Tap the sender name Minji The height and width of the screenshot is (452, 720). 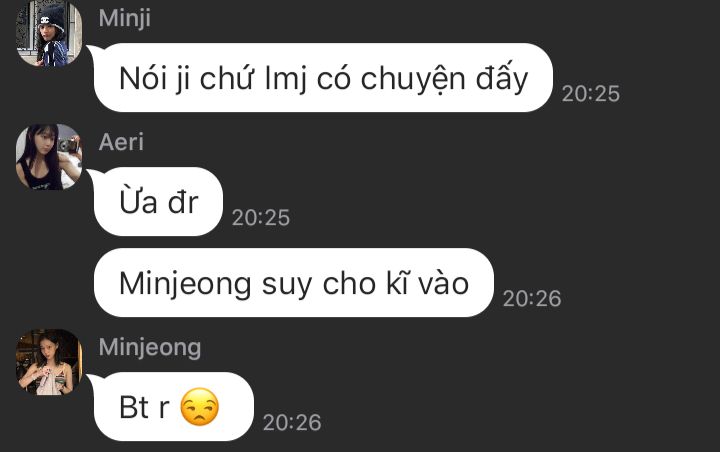[124, 18]
